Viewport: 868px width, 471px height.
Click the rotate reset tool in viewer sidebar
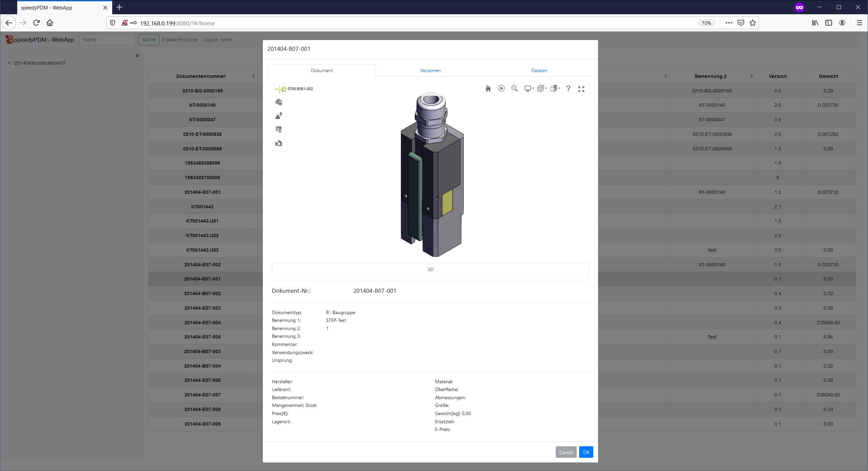point(279,143)
